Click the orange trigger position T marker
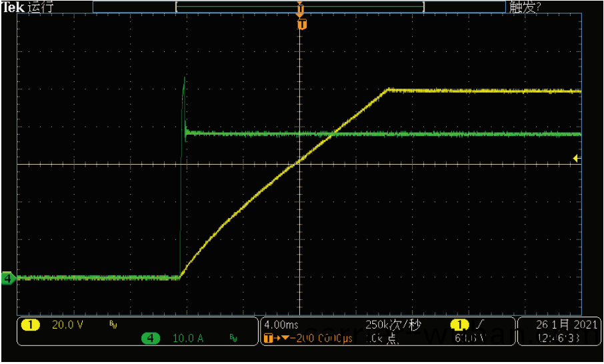Viewport: 604px width, 364px height. coord(302,25)
